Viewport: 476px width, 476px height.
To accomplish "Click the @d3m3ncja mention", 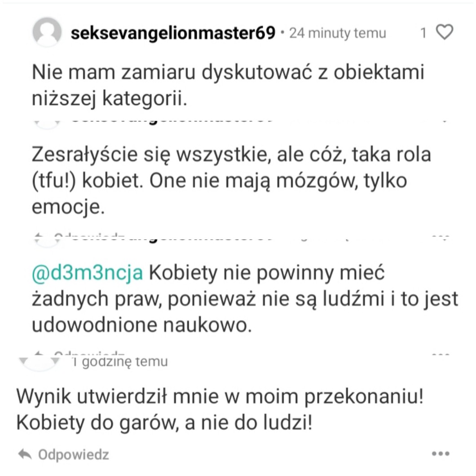I will [x=87, y=274].
